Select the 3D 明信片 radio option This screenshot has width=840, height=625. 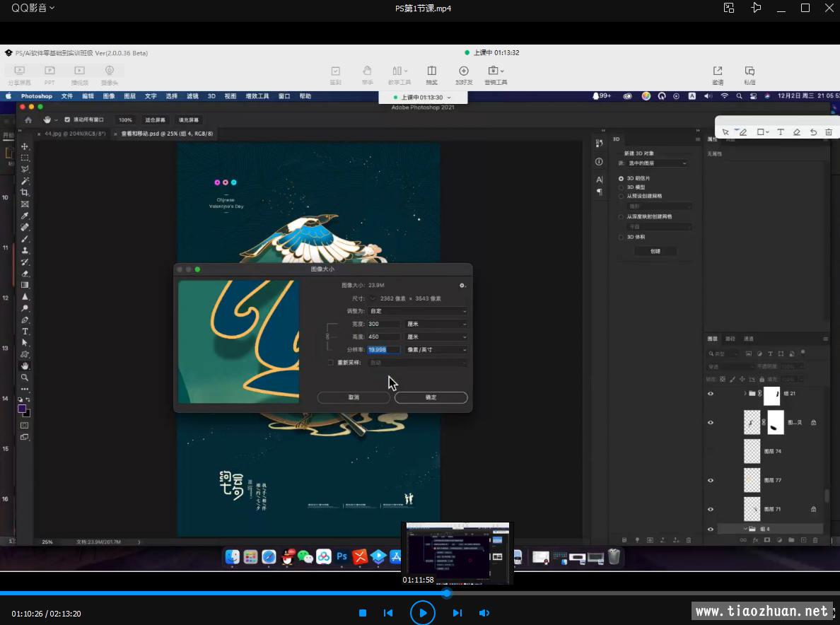(622, 178)
